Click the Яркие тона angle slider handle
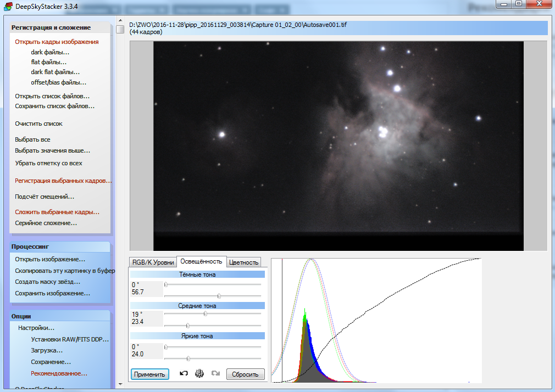The width and height of the screenshot is (555, 392). (165, 347)
